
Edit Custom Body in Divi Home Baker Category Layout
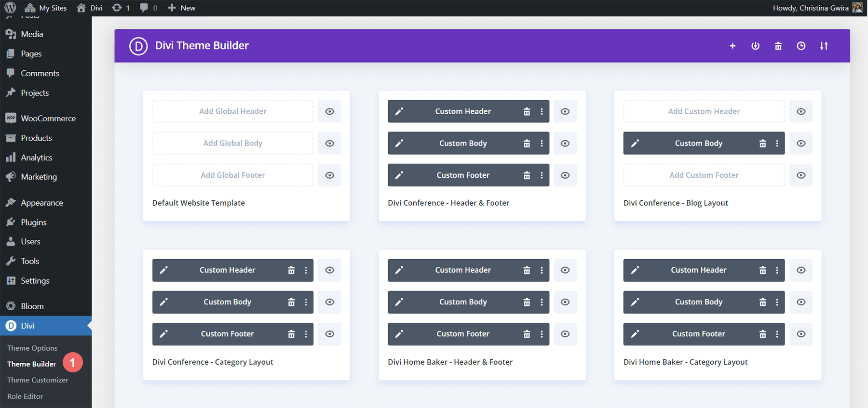(635, 302)
